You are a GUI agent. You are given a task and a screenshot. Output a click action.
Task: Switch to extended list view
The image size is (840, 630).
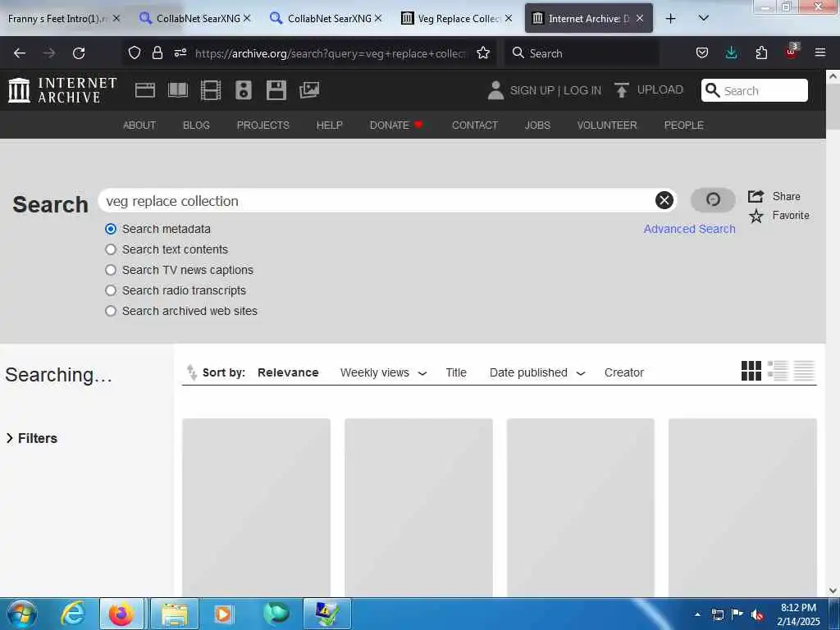coord(778,371)
